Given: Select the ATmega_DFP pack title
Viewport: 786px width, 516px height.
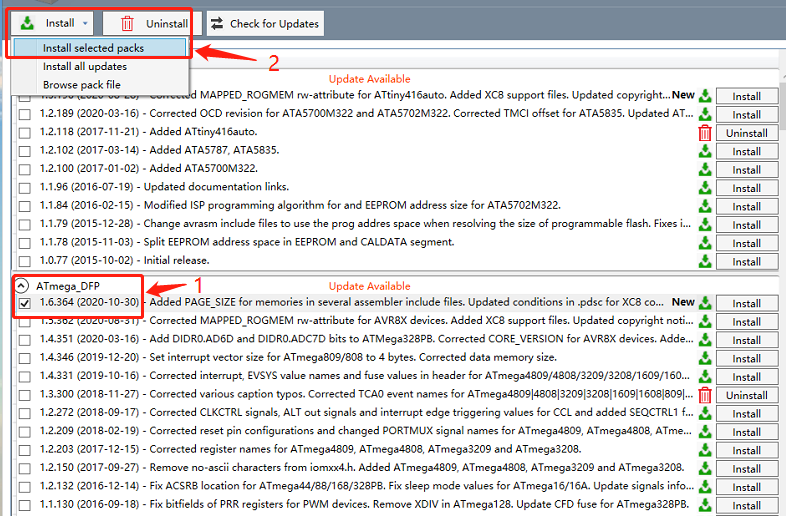Looking at the screenshot, I should click(68, 286).
